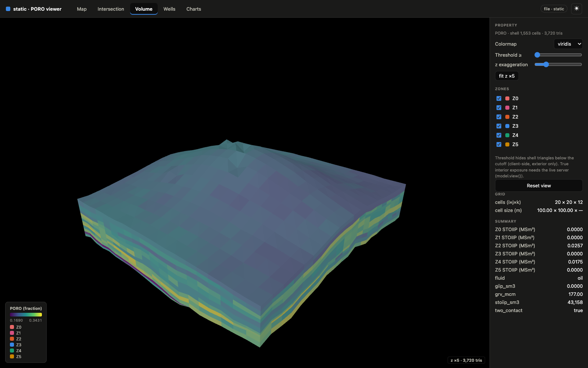Click the Z0 red color swatch in Zones
This screenshot has height=368, width=588.
point(507,98)
